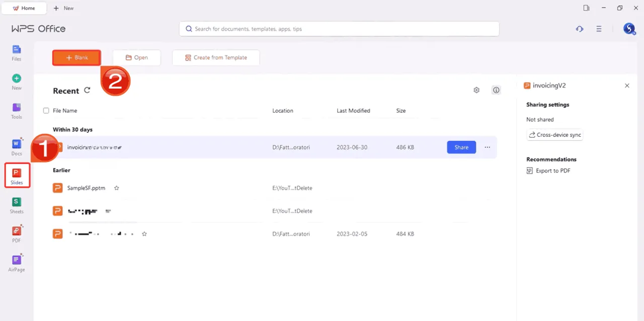Open the user account avatar menu
Viewport: 644px width, 321px height.
click(x=629, y=29)
